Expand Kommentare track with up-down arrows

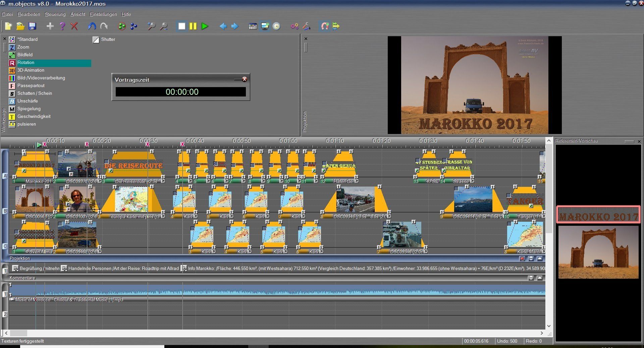pyautogui.click(x=531, y=278)
